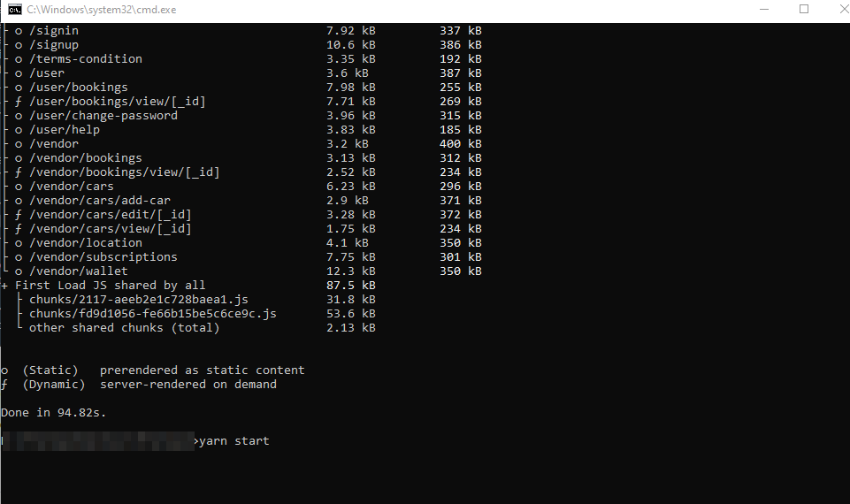Click the typed "yarn start" command

(x=234, y=440)
